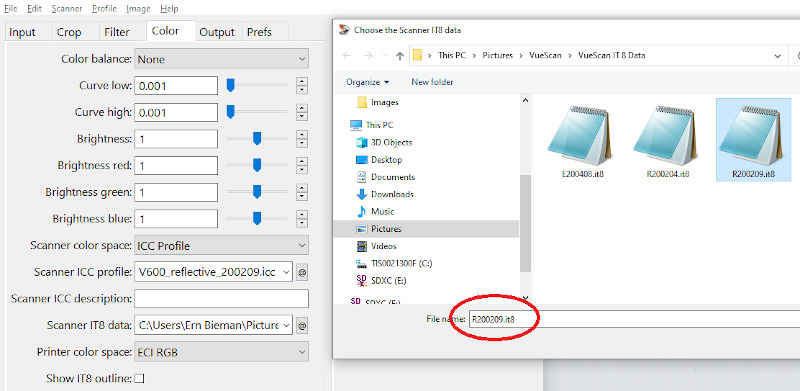Image resolution: width=800 pixels, height=391 pixels.
Task: Open the recent locations dropdown arrow
Action: [x=385, y=56]
